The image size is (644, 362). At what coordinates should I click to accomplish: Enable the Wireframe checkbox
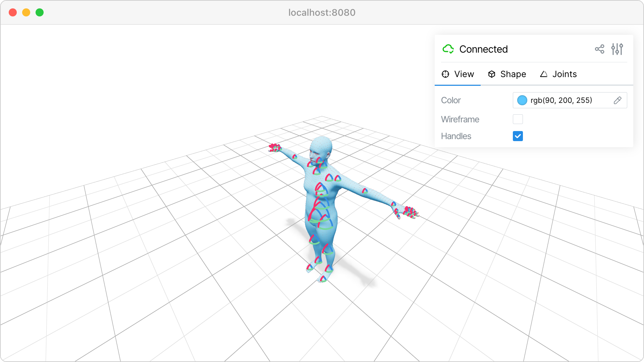click(518, 119)
